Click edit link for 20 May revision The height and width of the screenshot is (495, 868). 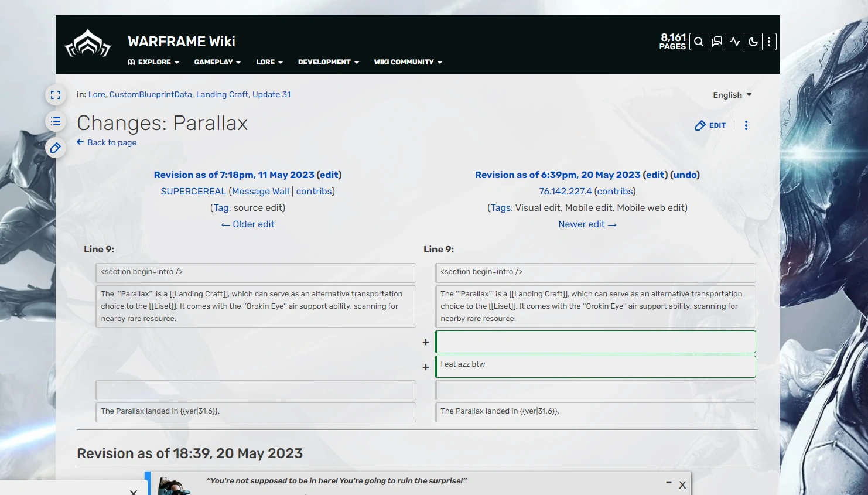tap(655, 175)
